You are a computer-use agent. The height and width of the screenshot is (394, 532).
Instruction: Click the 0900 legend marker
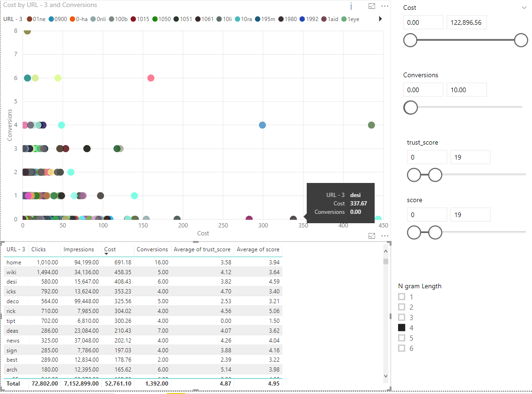click(x=51, y=19)
